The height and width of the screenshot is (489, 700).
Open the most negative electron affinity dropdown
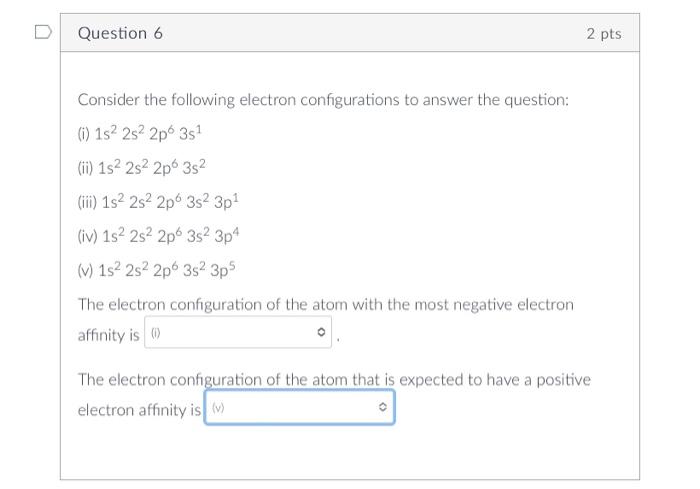coord(238,333)
